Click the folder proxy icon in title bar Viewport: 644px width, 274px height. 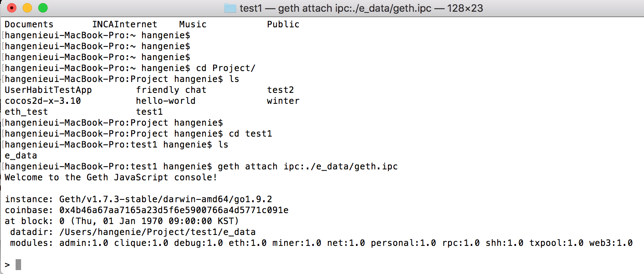[230, 8]
